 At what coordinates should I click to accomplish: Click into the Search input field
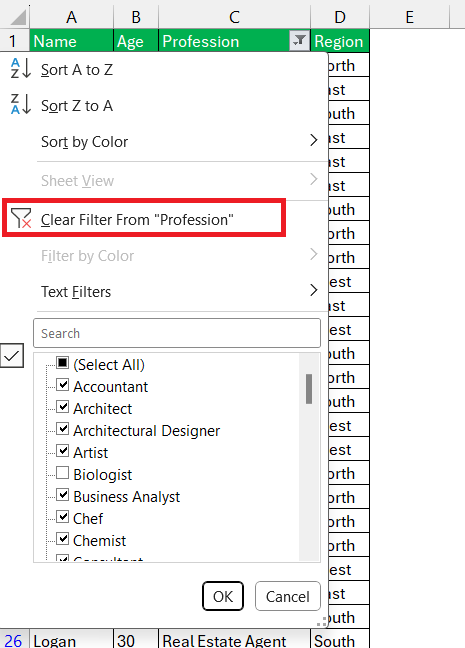[x=177, y=333]
